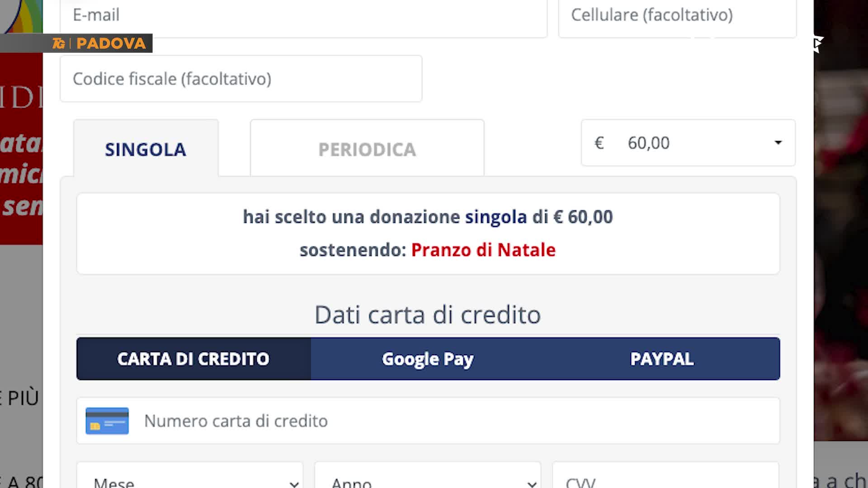Viewport: 868px width, 488px height.
Task: Open the donation amount dropdown arrow
Action: pos(778,143)
